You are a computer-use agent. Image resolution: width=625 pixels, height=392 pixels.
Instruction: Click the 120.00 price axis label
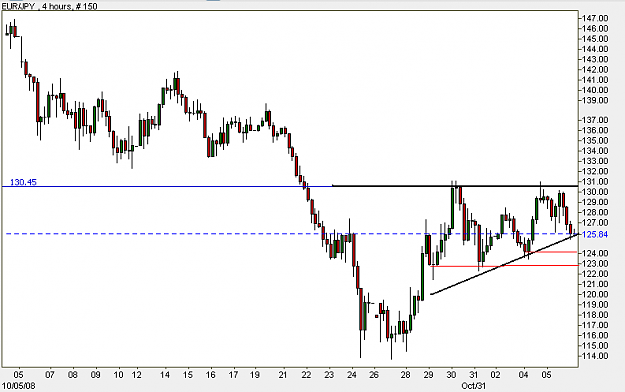click(596, 295)
